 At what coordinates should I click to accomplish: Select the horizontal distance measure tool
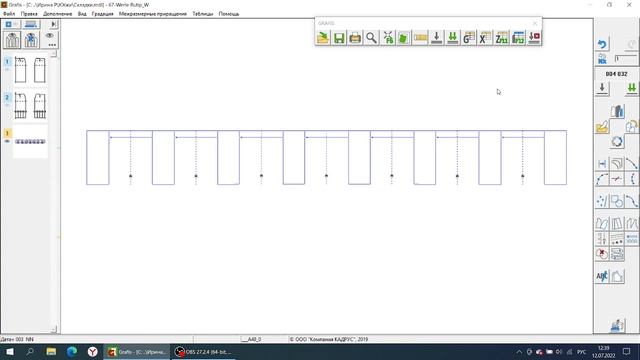602,164
